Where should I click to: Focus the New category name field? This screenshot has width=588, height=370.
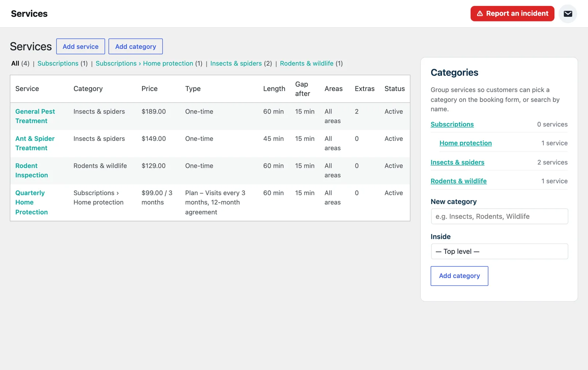pos(499,216)
